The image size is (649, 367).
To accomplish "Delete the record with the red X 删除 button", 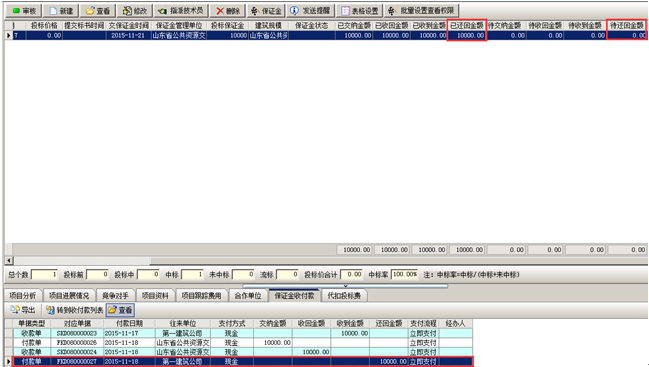I will (x=228, y=11).
